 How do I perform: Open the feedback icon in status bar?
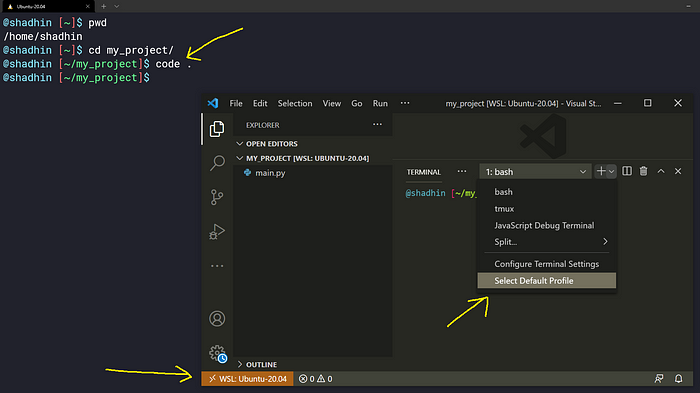pyautogui.click(x=658, y=379)
